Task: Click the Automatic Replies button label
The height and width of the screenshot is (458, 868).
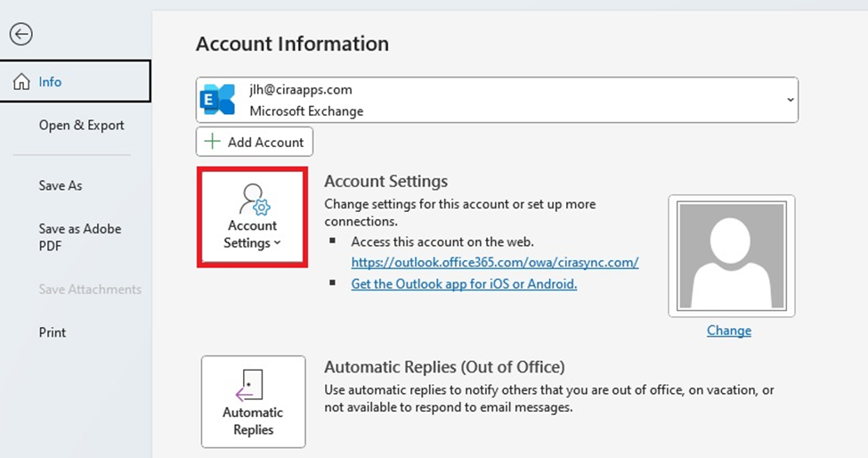Action: pyautogui.click(x=253, y=421)
